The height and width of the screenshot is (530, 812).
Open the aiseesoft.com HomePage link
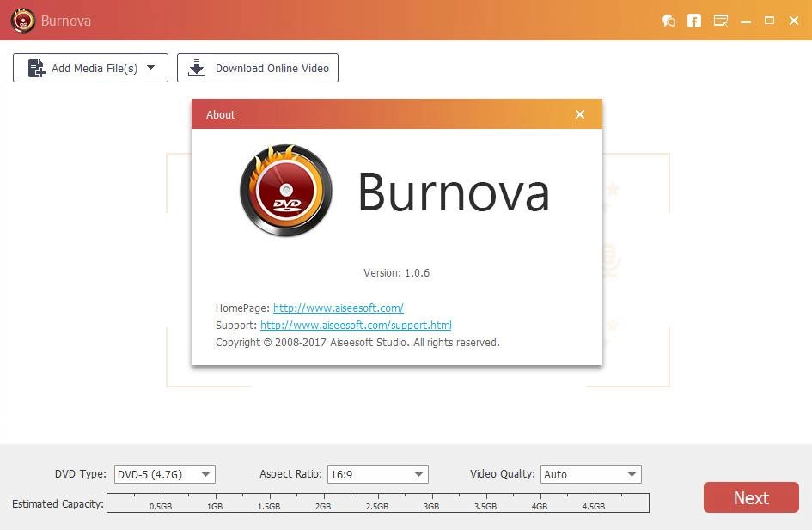point(339,308)
